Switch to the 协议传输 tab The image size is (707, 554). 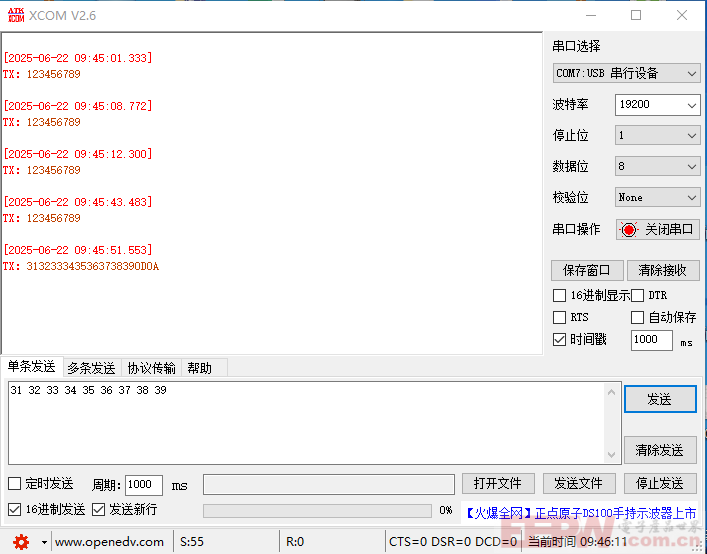tap(152, 368)
